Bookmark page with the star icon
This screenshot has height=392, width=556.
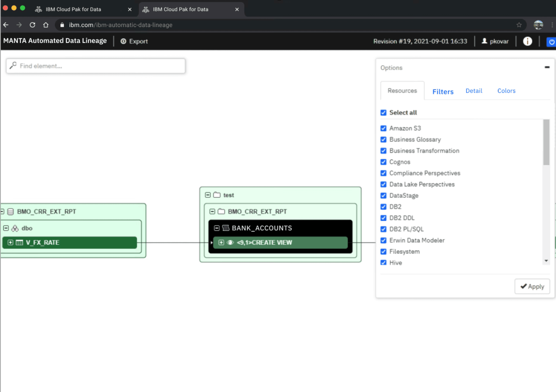(x=519, y=25)
